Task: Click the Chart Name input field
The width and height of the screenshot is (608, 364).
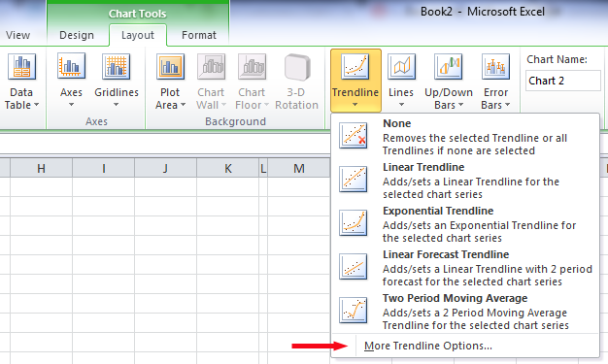Action: pos(563,81)
